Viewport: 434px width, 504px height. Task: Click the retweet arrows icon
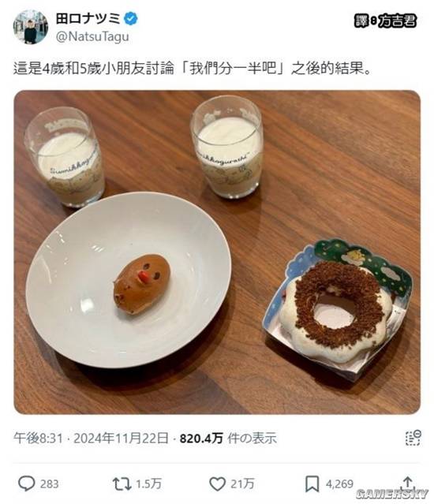[x=122, y=484]
